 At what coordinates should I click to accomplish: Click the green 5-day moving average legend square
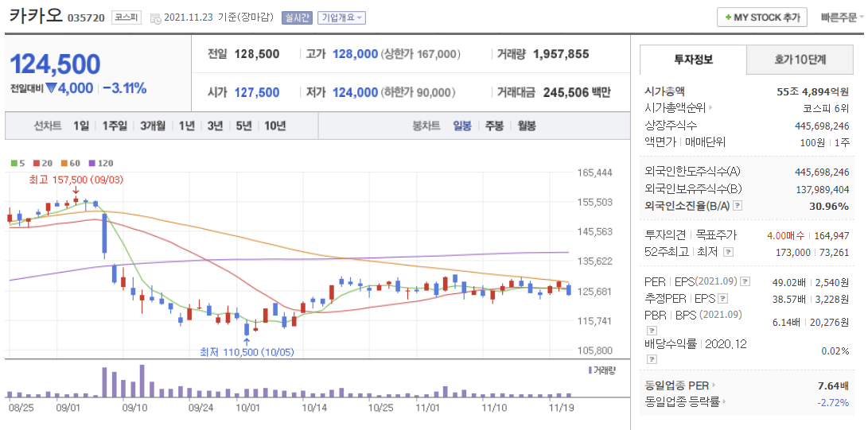tap(14, 163)
